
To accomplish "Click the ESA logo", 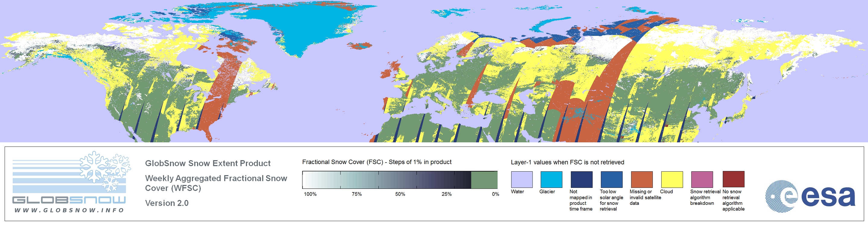I will click(810, 196).
